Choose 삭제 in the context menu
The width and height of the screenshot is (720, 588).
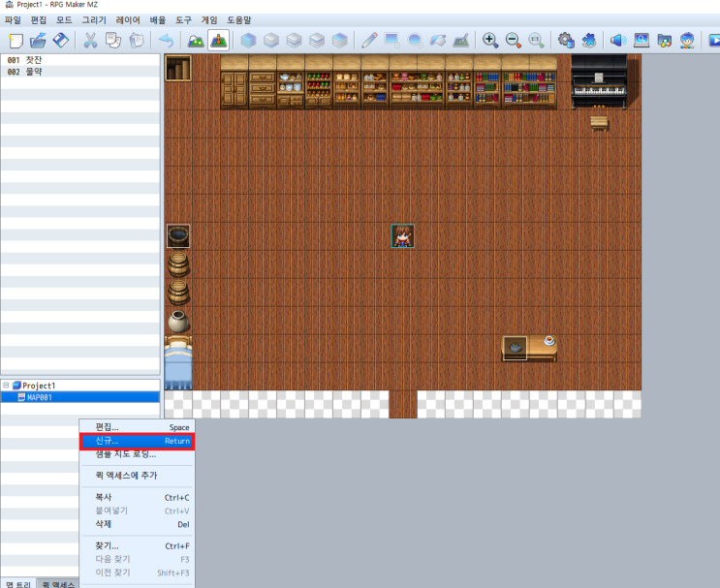(137, 524)
